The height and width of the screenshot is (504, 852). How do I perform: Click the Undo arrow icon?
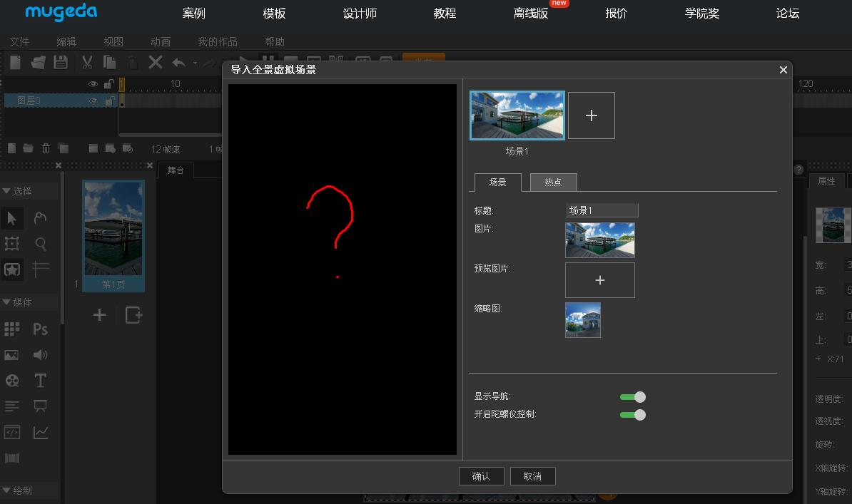click(179, 63)
